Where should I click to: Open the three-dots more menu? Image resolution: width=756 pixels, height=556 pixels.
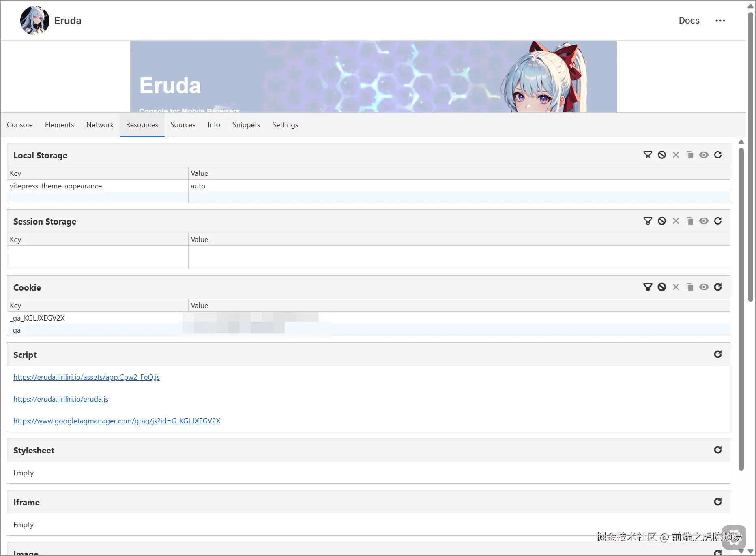tap(720, 21)
